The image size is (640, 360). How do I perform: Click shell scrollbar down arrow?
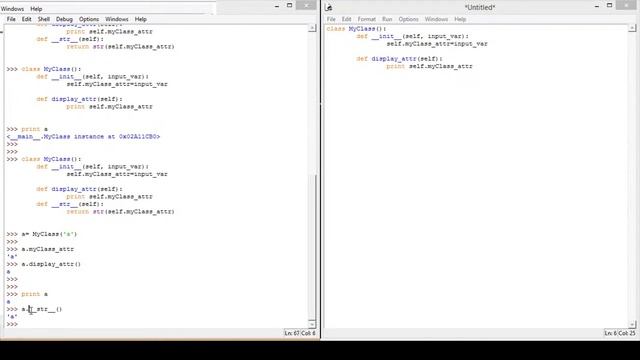point(312,324)
